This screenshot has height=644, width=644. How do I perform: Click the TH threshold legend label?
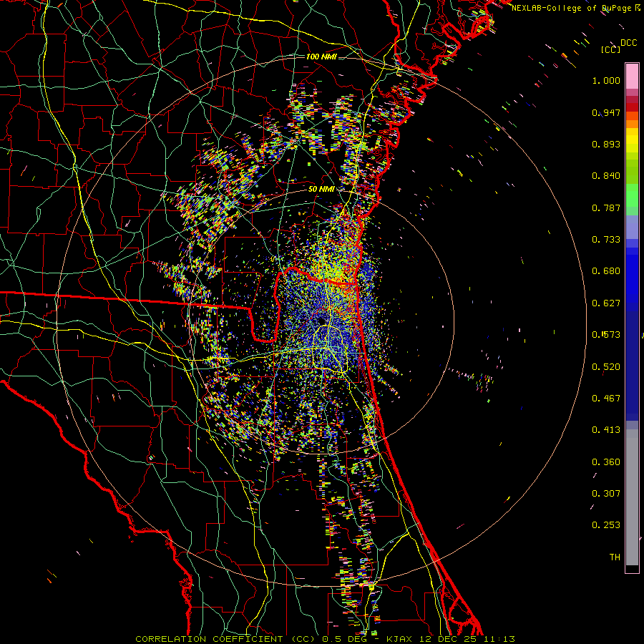(615, 557)
